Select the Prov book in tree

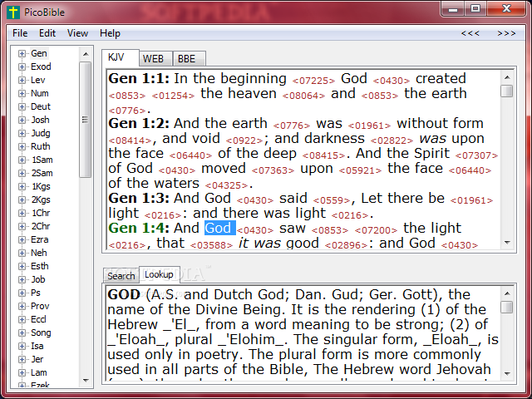point(40,306)
